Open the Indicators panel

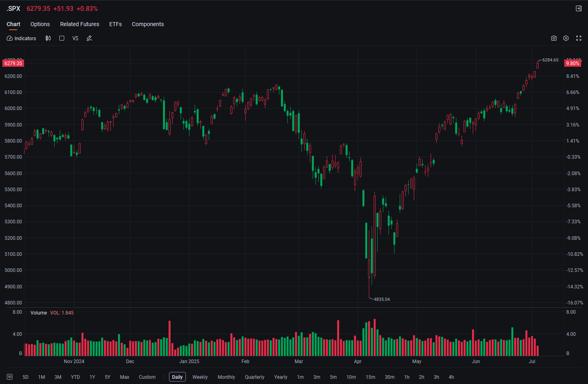[22, 39]
